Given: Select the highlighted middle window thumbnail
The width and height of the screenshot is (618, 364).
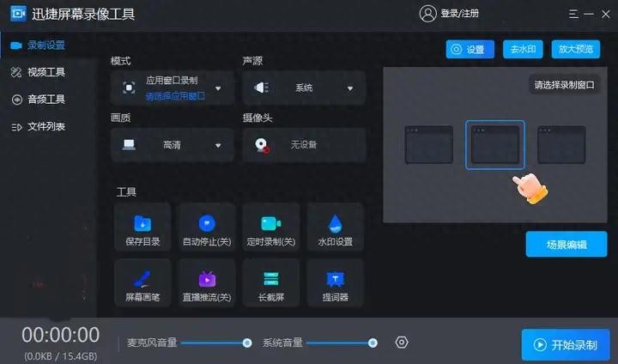Looking at the screenshot, I should coord(494,144).
